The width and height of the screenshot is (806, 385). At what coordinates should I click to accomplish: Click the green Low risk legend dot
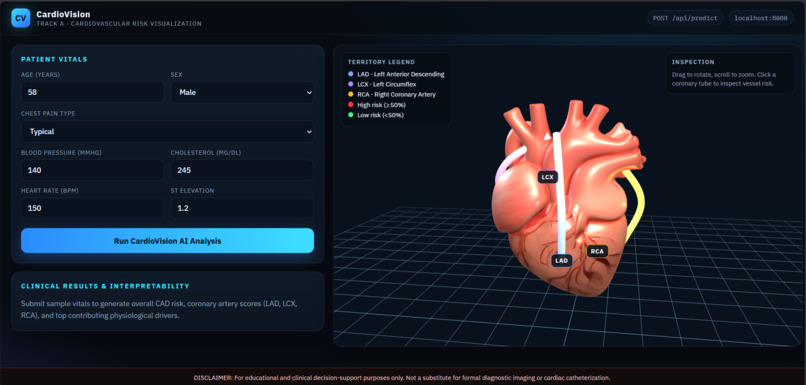tap(351, 115)
